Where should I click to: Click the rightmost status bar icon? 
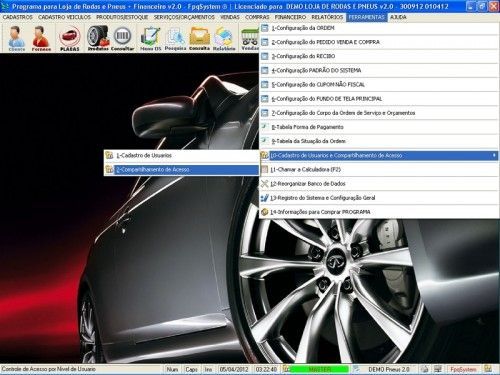click(488, 369)
